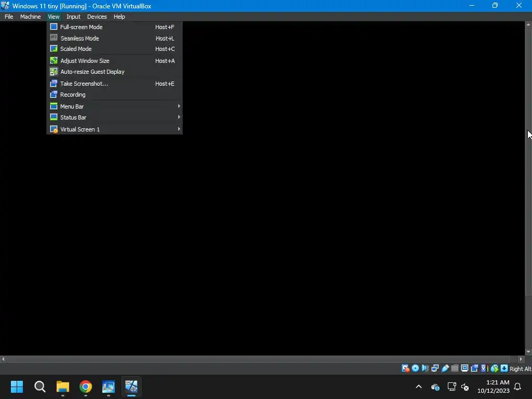Click the Take Screenshot camera icon
Viewport: 532px width, 399px height.
[x=54, y=84]
